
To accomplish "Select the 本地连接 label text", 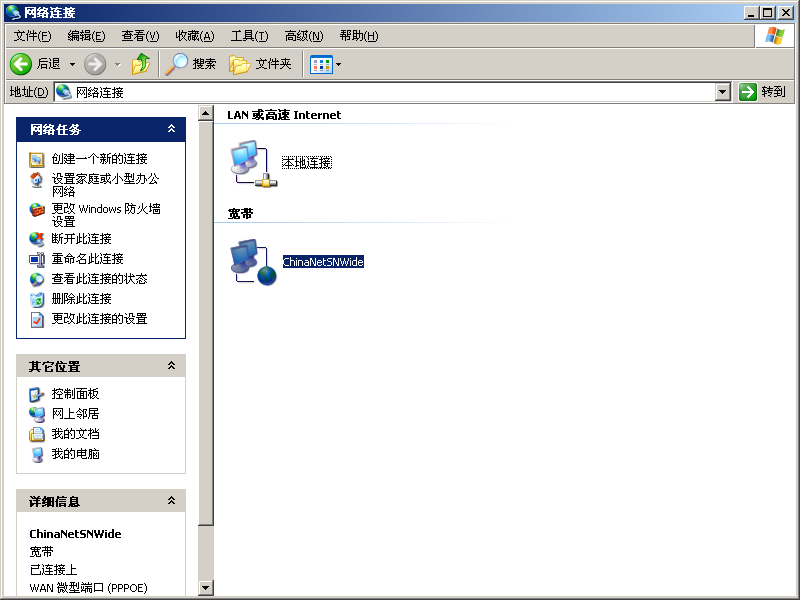I will (307, 163).
